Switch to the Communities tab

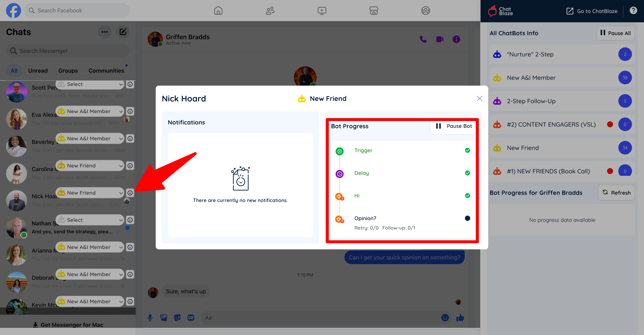click(x=106, y=71)
